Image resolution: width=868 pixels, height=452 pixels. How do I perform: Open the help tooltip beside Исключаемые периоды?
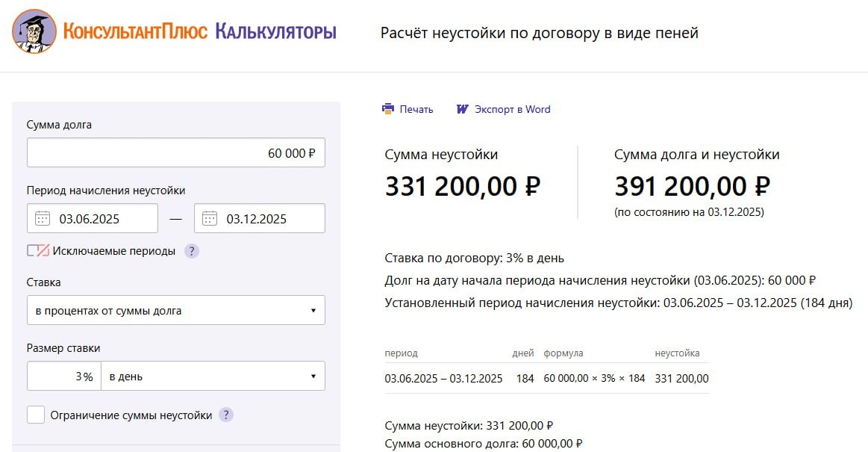[x=192, y=251]
